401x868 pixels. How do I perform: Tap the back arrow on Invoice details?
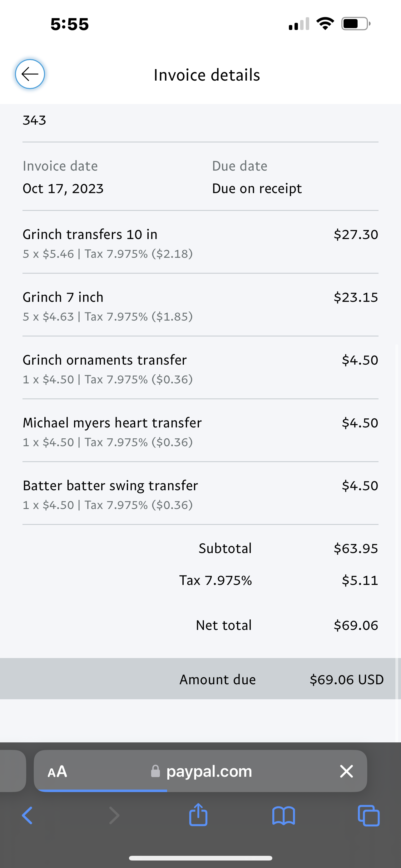coord(30,74)
